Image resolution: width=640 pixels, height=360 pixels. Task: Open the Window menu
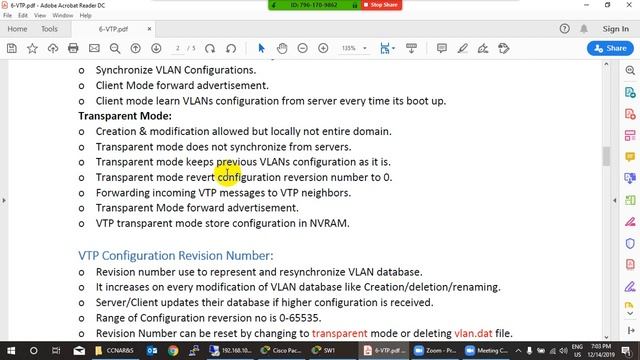pos(62,16)
